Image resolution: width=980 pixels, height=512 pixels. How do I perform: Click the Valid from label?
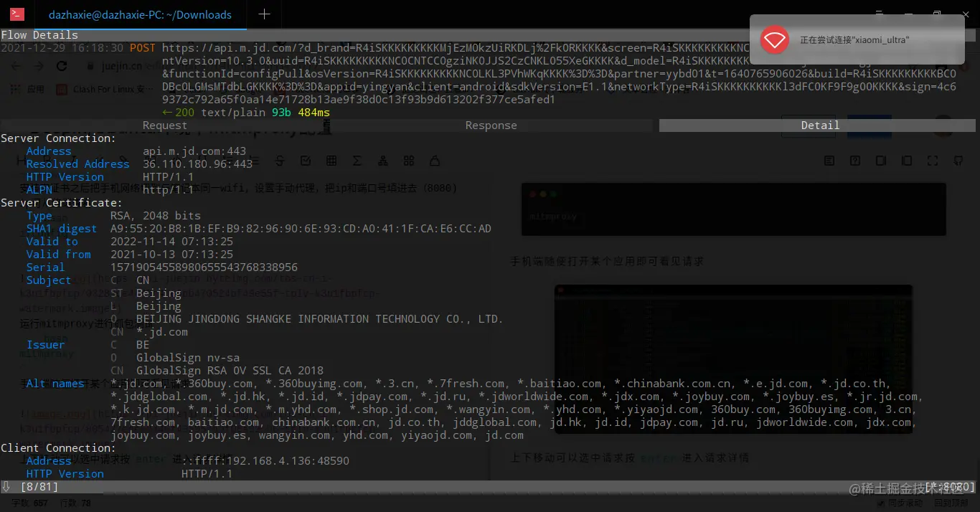click(59, 255)
